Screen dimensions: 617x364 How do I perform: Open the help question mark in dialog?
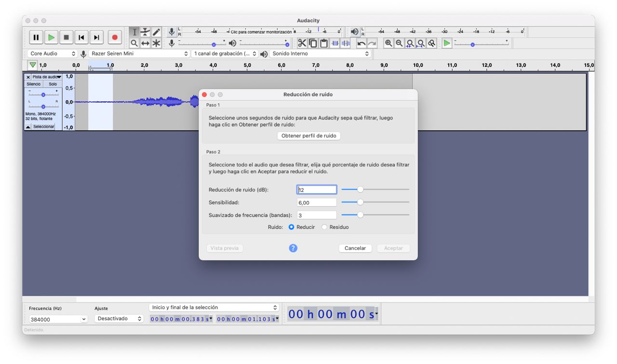point(293,248)
